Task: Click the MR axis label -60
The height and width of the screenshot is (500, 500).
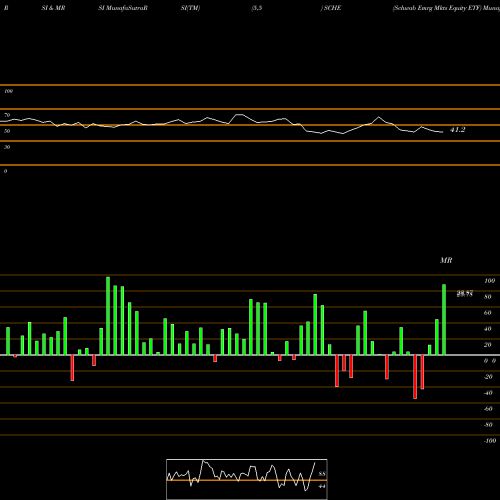Action: 488,409
